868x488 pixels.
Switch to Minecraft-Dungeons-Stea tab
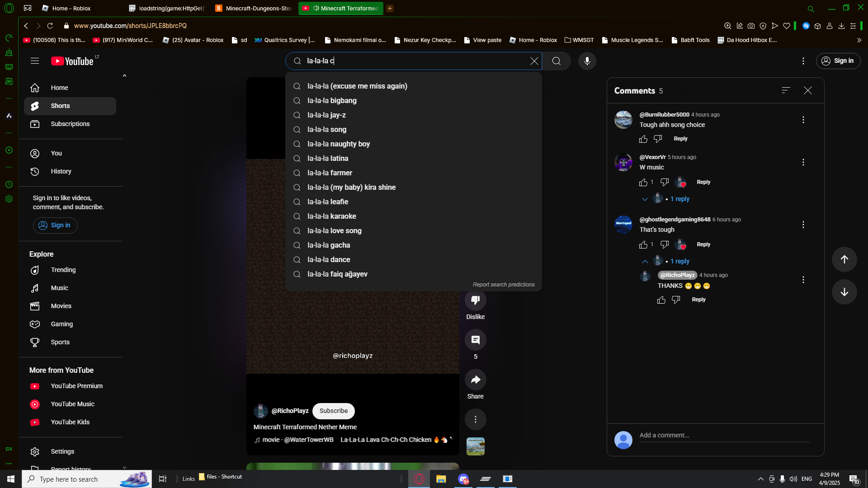254,8
